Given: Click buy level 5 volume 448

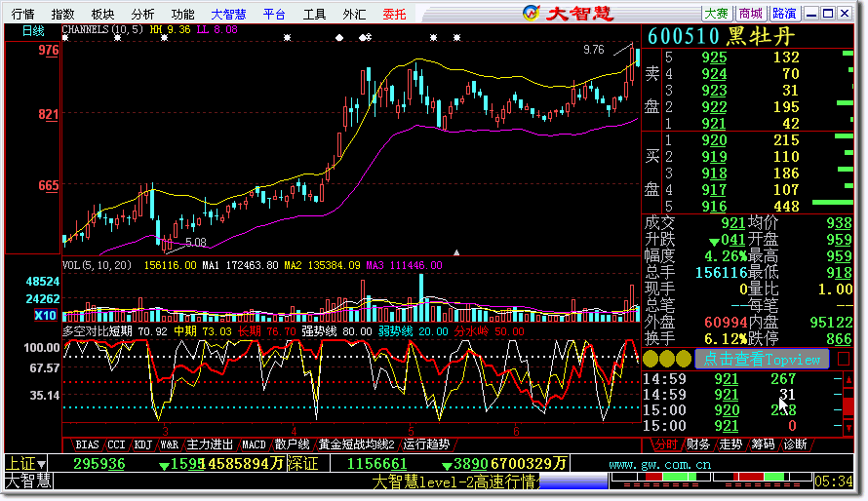Looking at the screenshot, I should pos(786,207).
